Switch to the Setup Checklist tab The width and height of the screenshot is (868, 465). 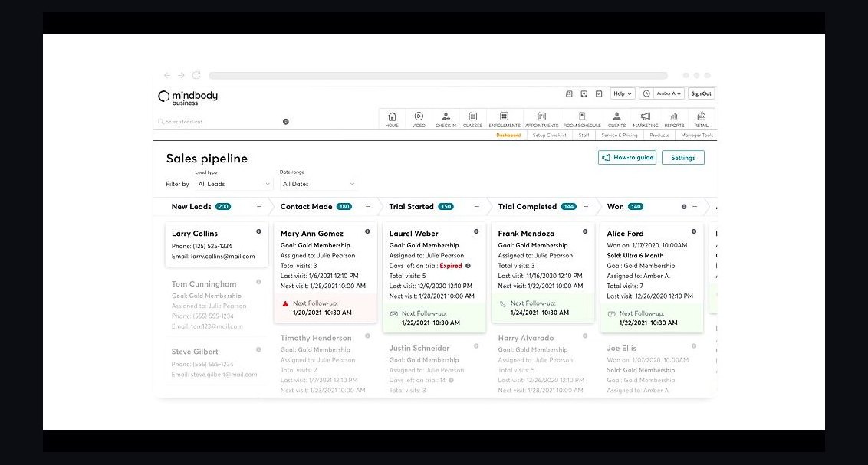pyautogui.click(x=549, y=136)
